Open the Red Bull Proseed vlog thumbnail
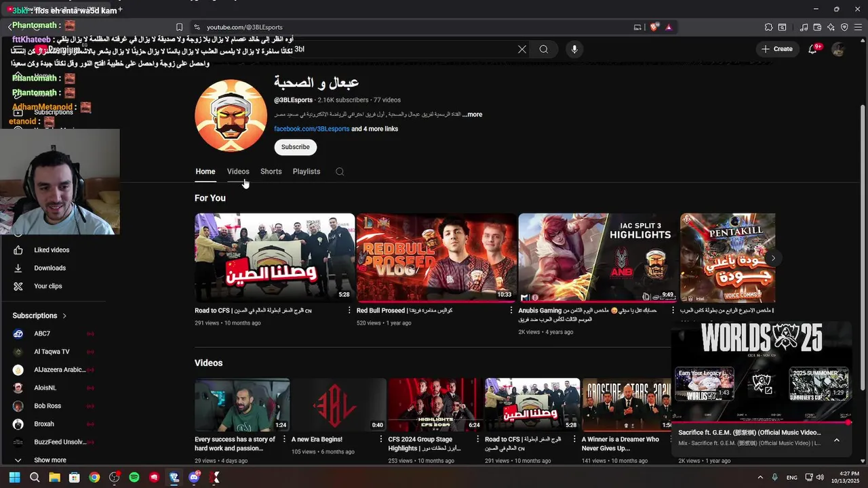868x488 pixels. coord(437,258)
